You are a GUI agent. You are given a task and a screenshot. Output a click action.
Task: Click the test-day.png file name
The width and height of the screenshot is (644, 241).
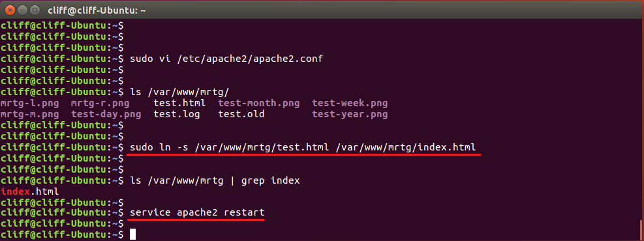coord(106,115)
